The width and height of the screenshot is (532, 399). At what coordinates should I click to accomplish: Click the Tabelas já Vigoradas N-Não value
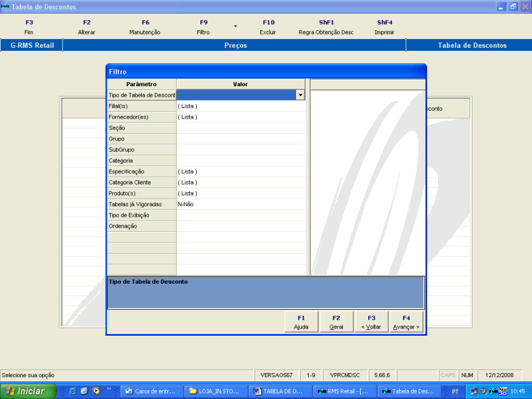point(241,204)
